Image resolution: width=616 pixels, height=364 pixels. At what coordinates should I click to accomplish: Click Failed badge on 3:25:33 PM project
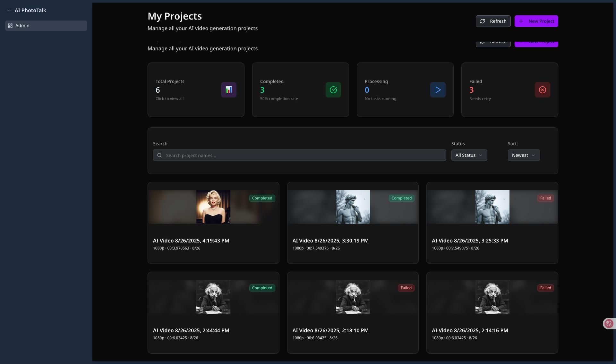545,198
